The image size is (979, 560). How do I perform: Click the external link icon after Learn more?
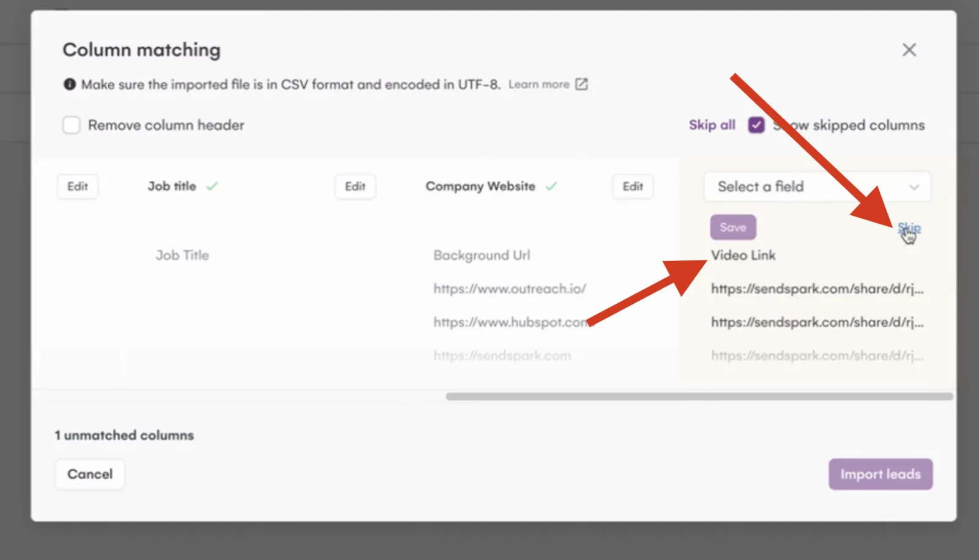coord(581,84)
